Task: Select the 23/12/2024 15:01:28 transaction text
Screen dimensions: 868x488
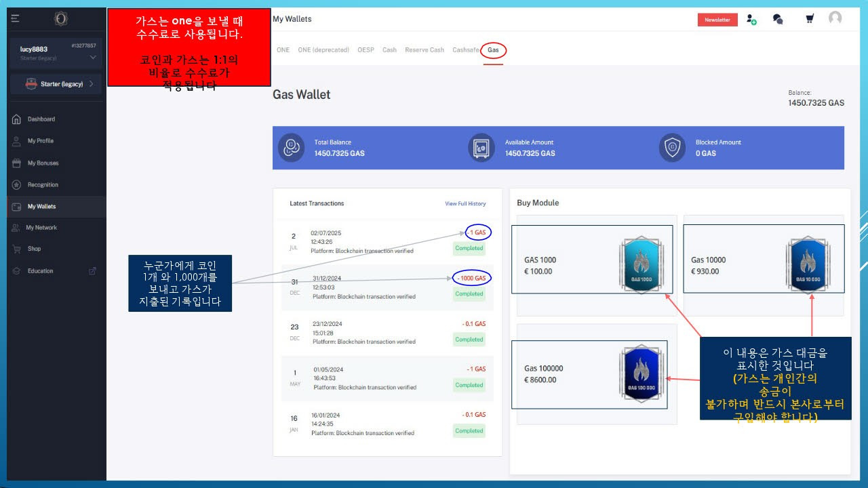Action: (363, 333)
